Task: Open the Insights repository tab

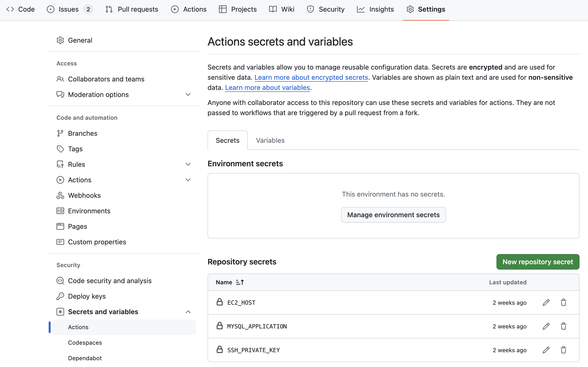Action: click(x=375, y=9)
